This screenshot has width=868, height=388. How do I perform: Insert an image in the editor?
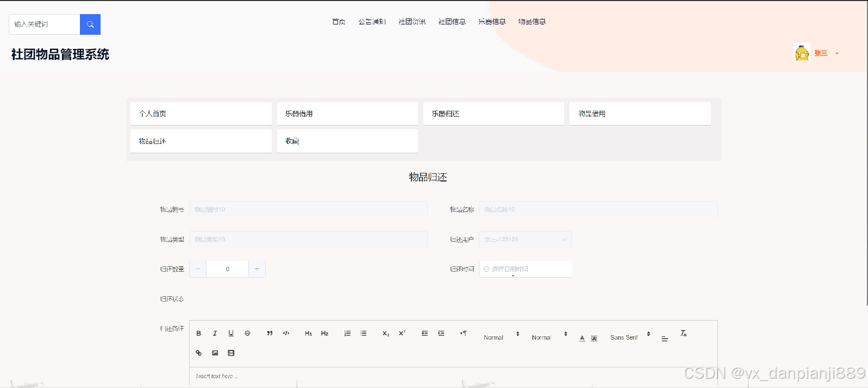(215, 353)
